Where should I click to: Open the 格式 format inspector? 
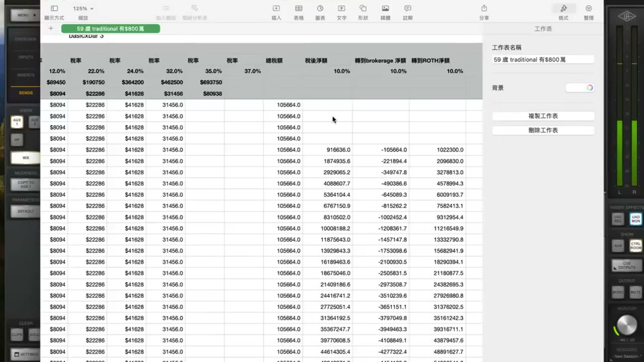point(563,9)
